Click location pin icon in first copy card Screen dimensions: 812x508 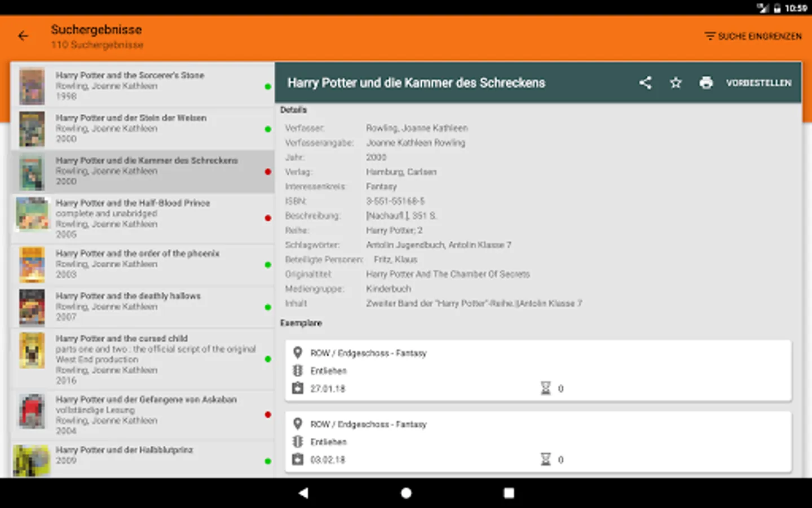tap(298, 353)
